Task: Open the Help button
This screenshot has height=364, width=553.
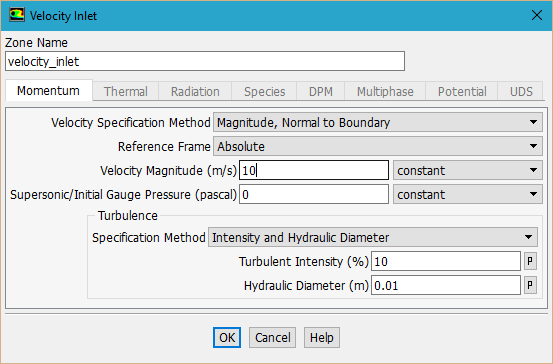Action: pos(322,338)
